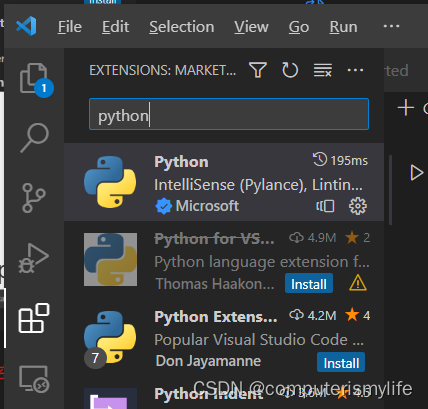This screenshot has width=428, height=409.
Task: Open the Selection menu
Action: tap(182, 27)
